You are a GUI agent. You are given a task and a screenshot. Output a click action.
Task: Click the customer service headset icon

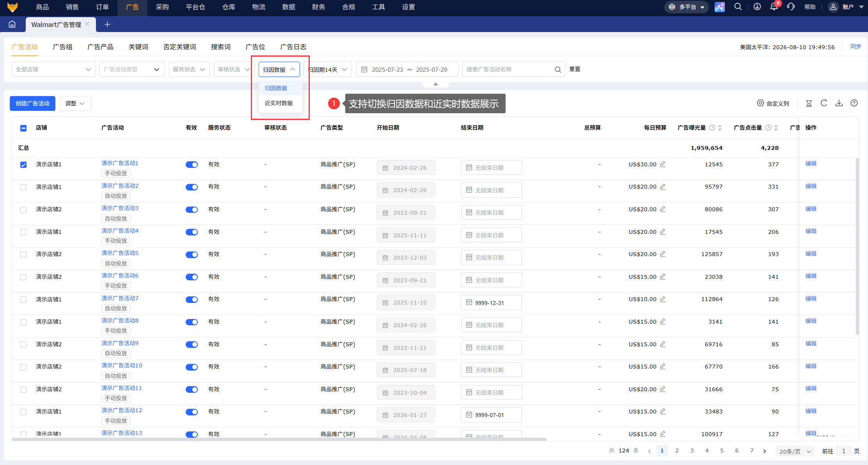[x=791, y=7]
